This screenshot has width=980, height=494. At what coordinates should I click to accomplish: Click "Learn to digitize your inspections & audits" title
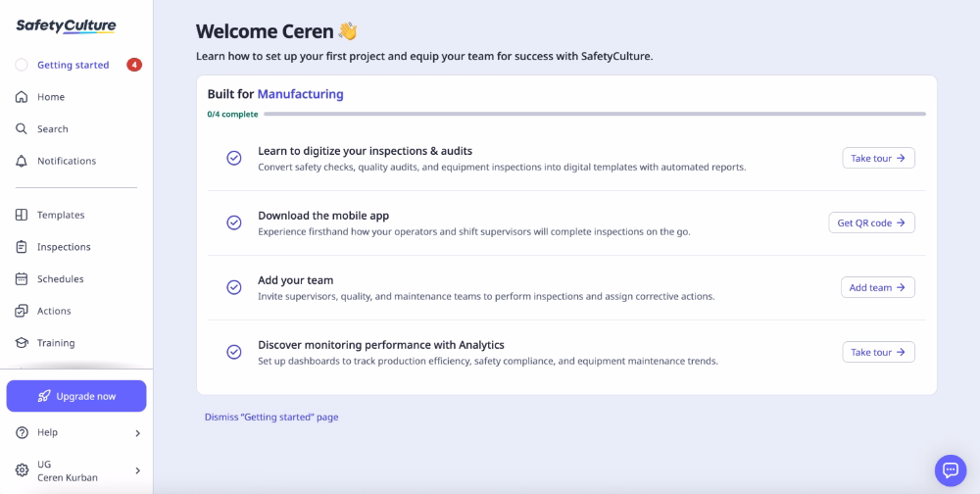coord(365,151)
